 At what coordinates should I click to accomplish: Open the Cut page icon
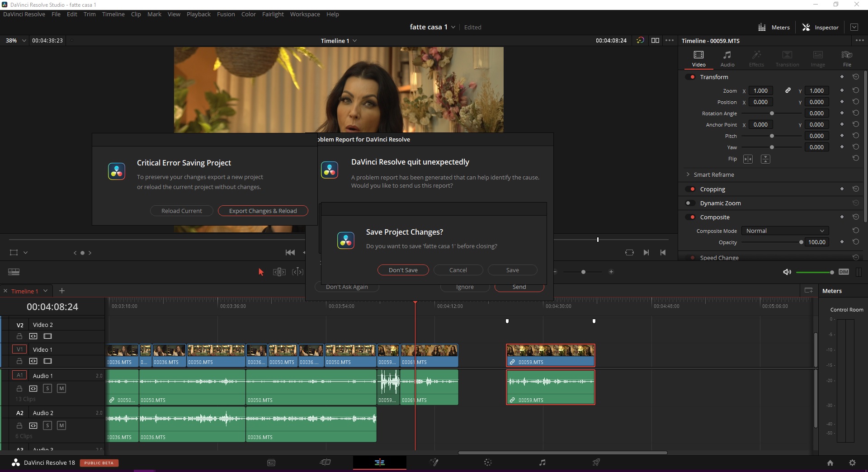325,463
